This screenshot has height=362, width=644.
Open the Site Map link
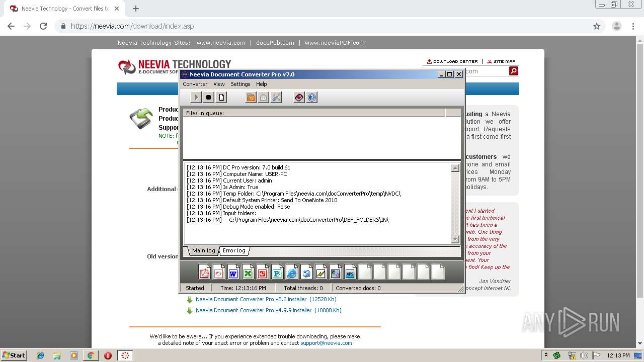pyautogui.click(x=501, y=61)
